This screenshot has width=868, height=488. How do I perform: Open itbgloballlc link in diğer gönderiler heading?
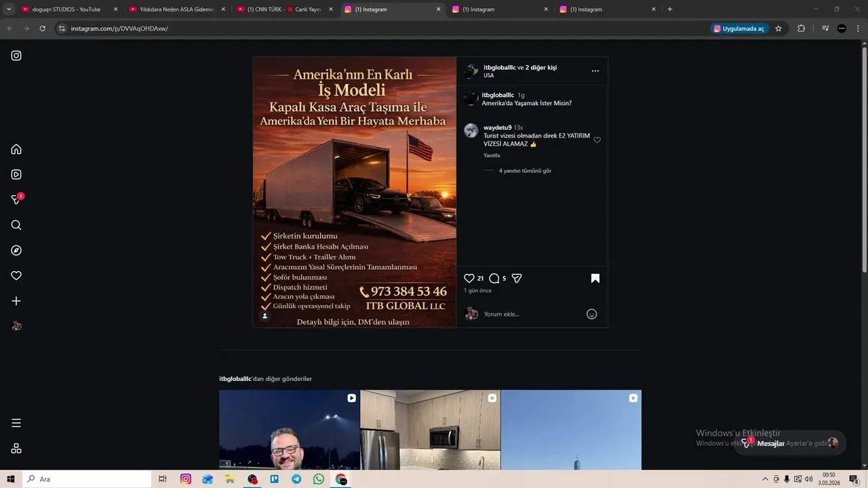click(235, 379)
